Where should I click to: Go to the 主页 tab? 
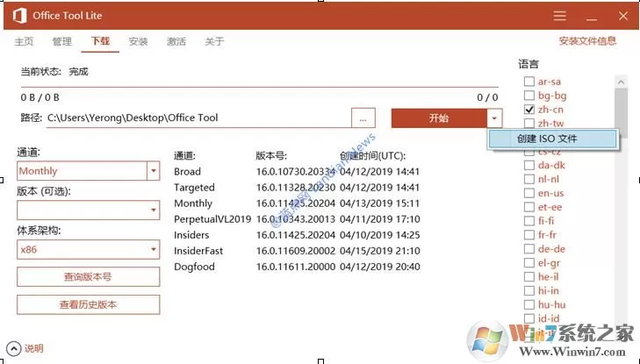(x=24, y=41)
